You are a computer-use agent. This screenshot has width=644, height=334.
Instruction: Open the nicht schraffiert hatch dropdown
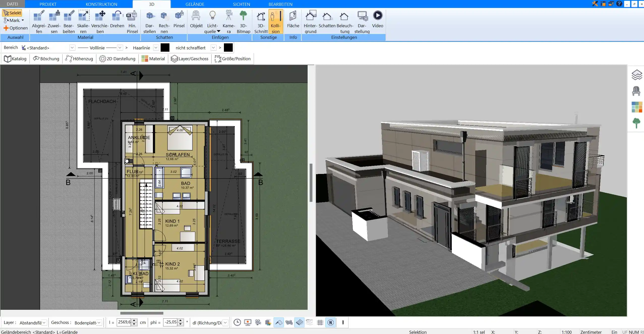[x=214, y=48]
